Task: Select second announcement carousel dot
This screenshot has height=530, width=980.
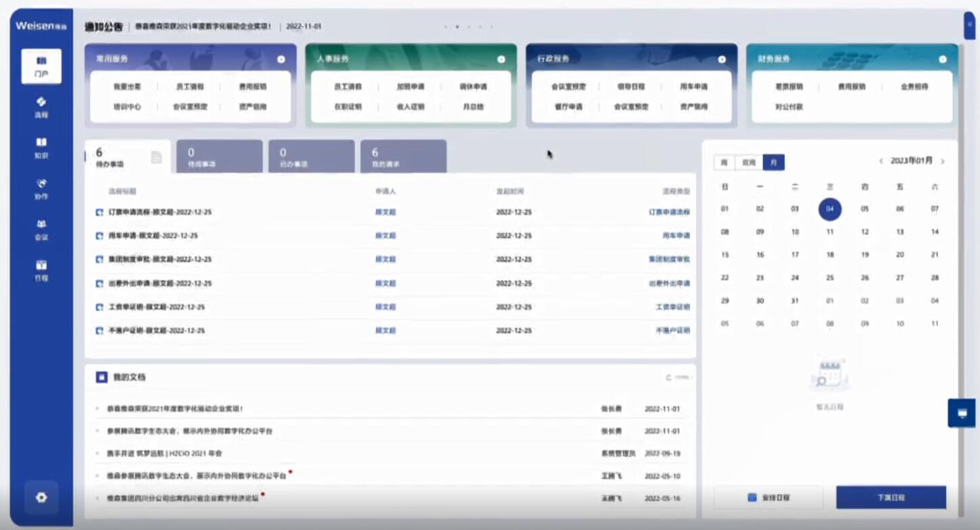Action: pos(457,27)
